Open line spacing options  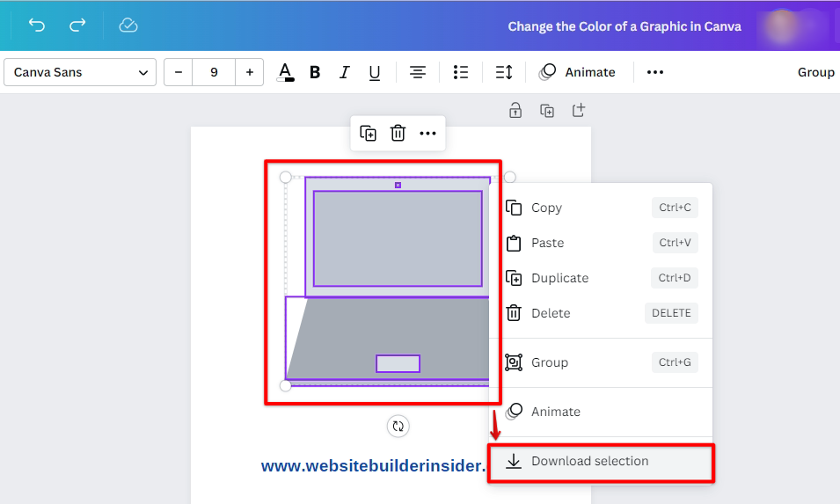point(504,72)
